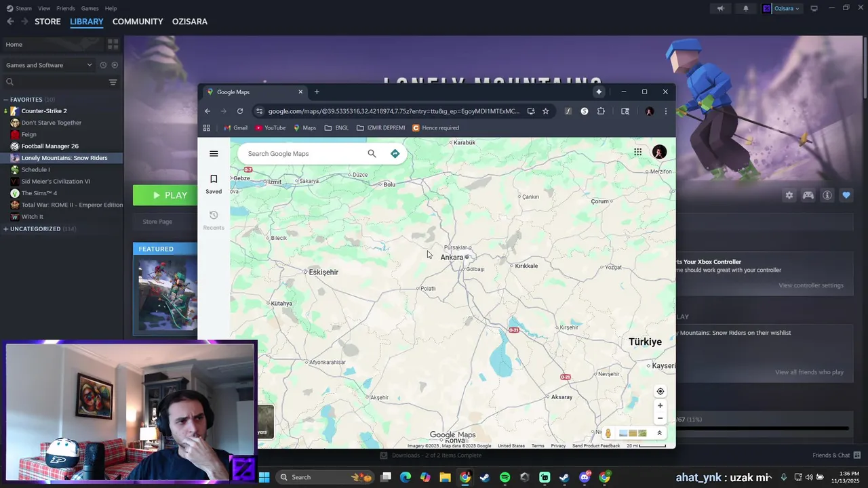Open the Chrome Extensions puzzle icon
This screenshot has height=488, width=868.
(x=601, y=111)
